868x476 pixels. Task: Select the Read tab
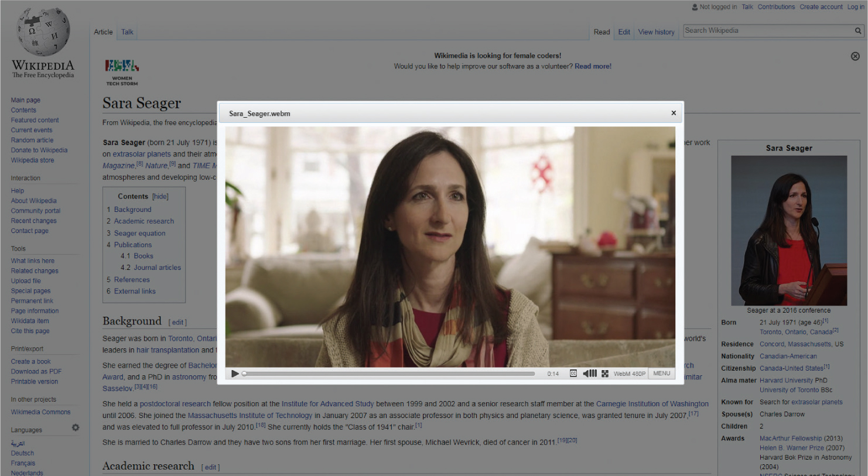coord(602,32)
